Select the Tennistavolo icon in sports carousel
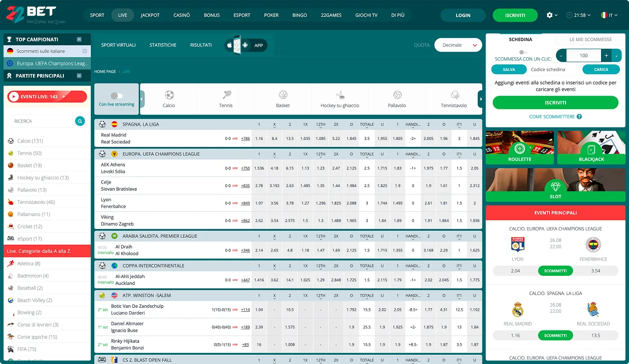 click(455, 95)
